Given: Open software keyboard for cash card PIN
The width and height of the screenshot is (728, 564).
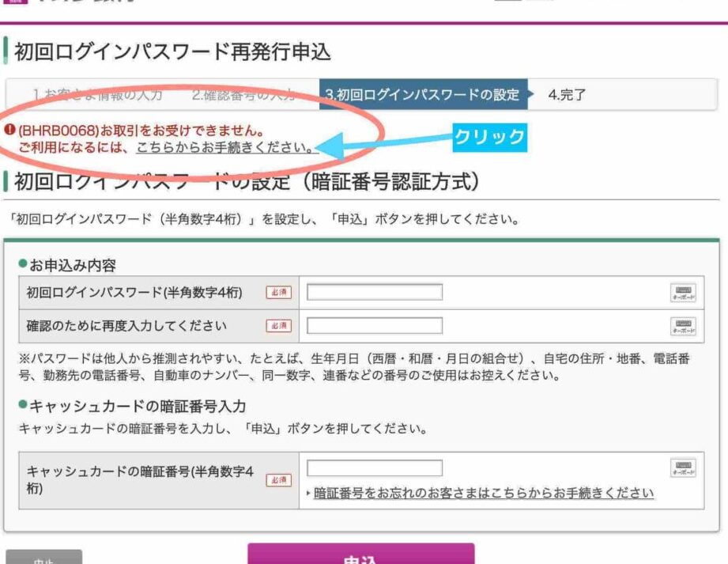Looking at the screenshot, I should [683, 467].
